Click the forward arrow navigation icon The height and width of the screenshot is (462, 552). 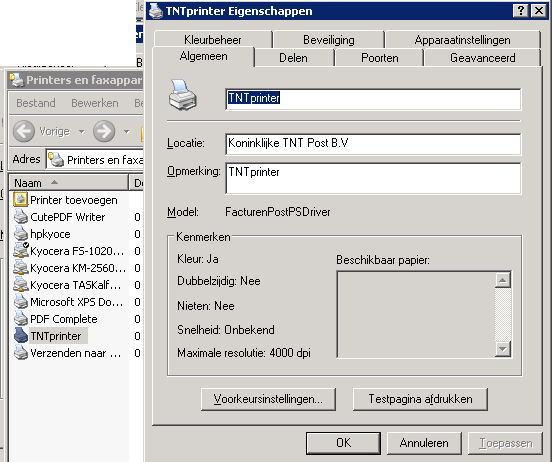click(x=104, y=131)
